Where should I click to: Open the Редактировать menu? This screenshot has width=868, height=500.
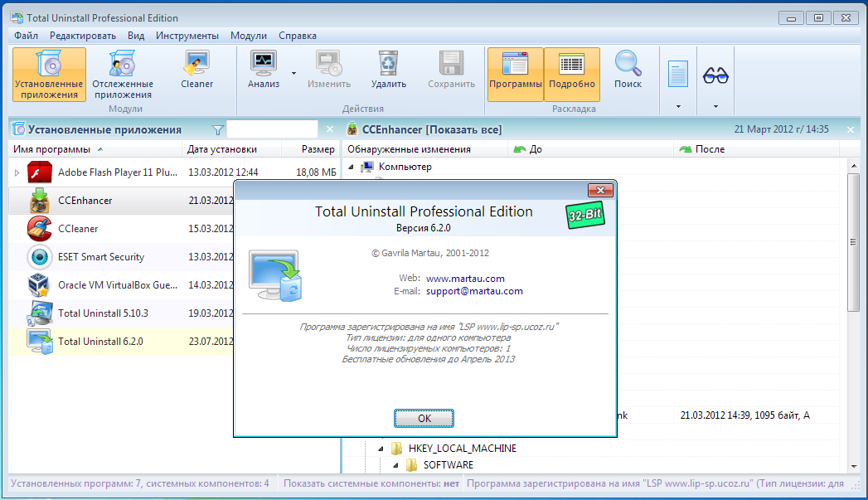(x=82, y=36)
